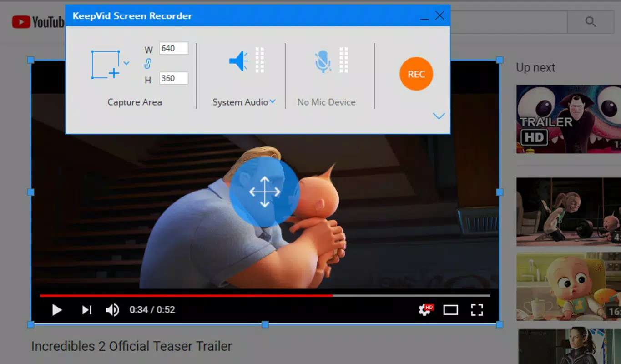The height and width of the screenshot is (364, 621).
Task: Click the capture area selection icon
Action: tap(106, 65)
